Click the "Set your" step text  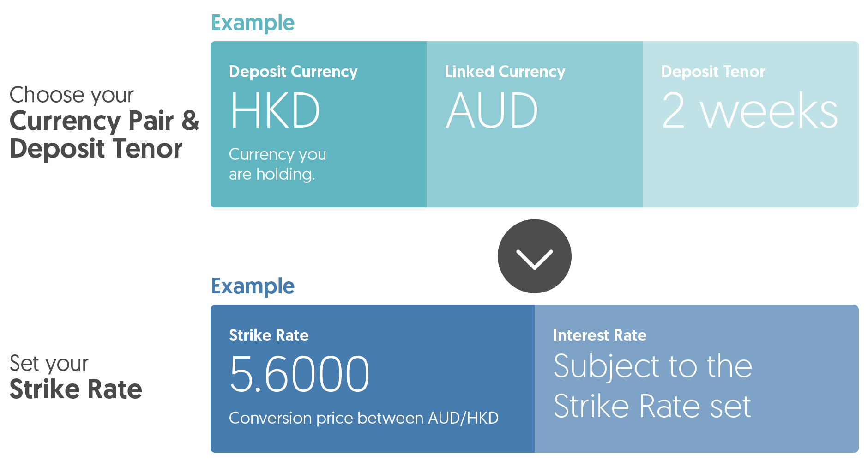(49, 363)
